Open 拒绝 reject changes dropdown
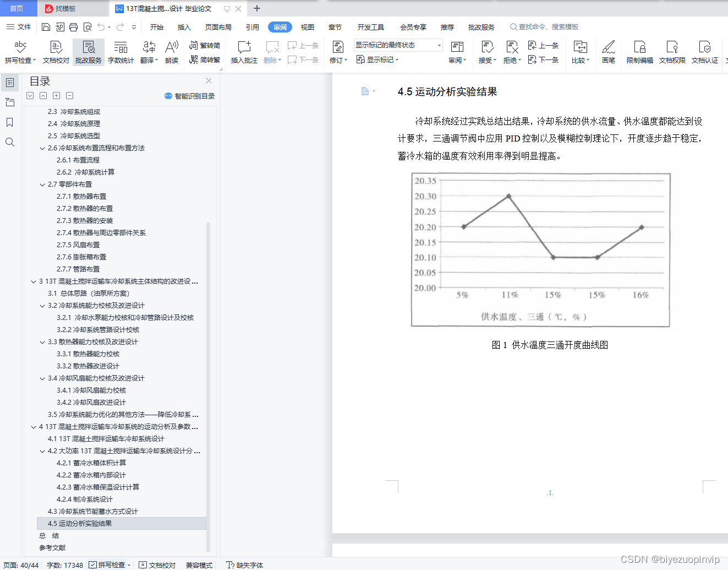The height and width of the screenshot is (570, 728). click(x=512, y=61)
